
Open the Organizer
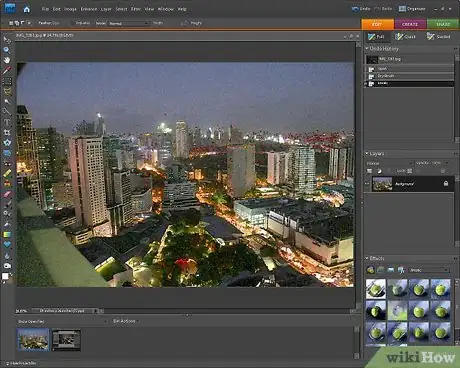click(412, 9)
